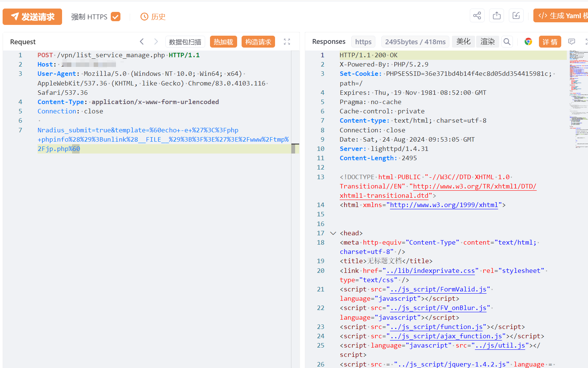Open response in Chrome browser icon
The width and height of the screenshot is (588, 368).
(528, 42)
